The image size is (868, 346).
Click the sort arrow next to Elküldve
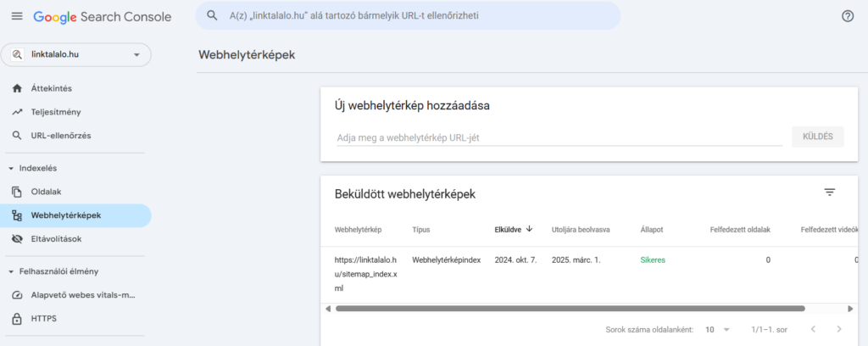(529, 229)
